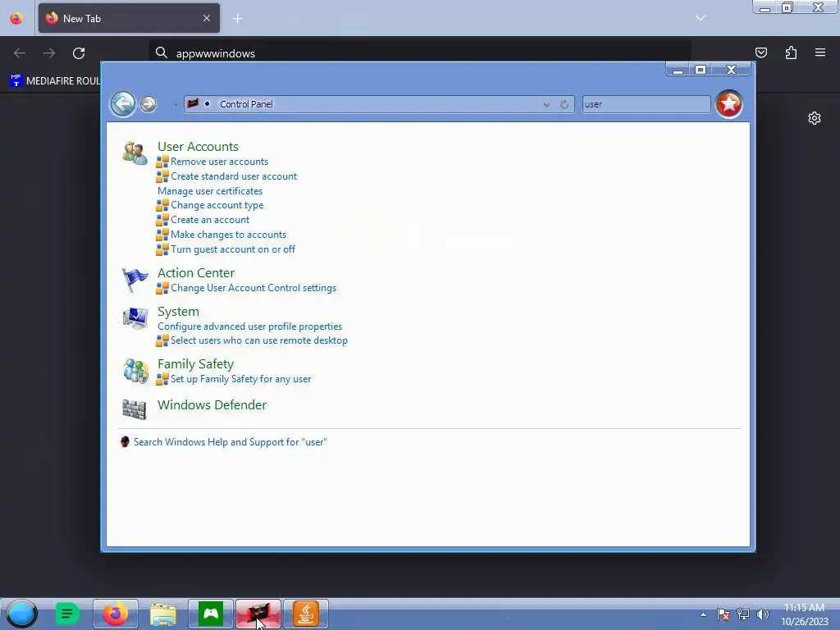Click the Control Panel search field containing 'user'
Screen dimensions: 840x630
[646, 104]
